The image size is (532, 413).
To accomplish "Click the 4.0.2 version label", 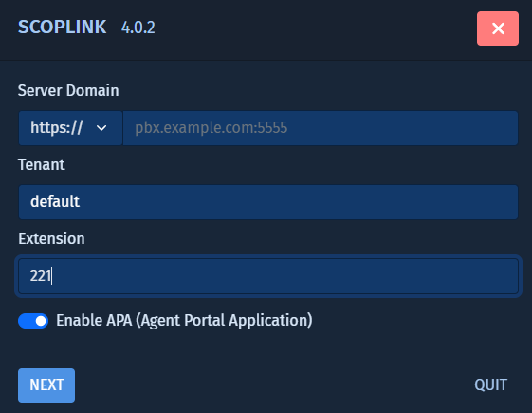I will click(138, 28).
